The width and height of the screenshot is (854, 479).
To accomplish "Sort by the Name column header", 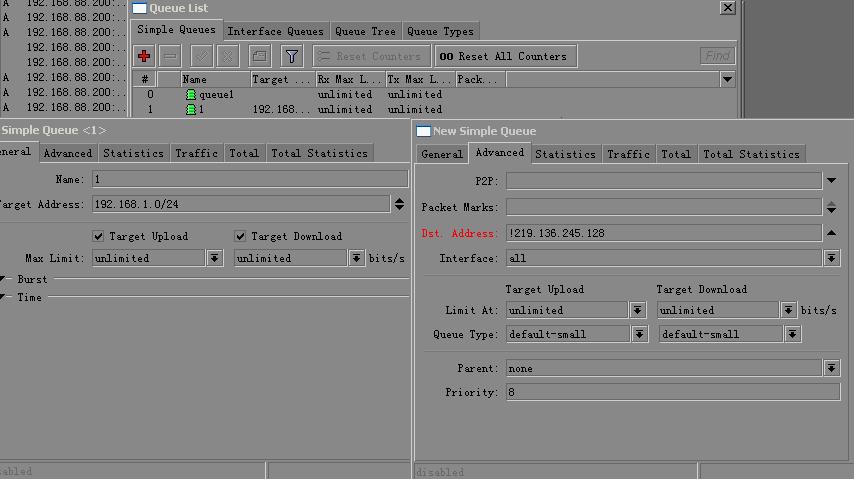I will [x=215, y=80].
